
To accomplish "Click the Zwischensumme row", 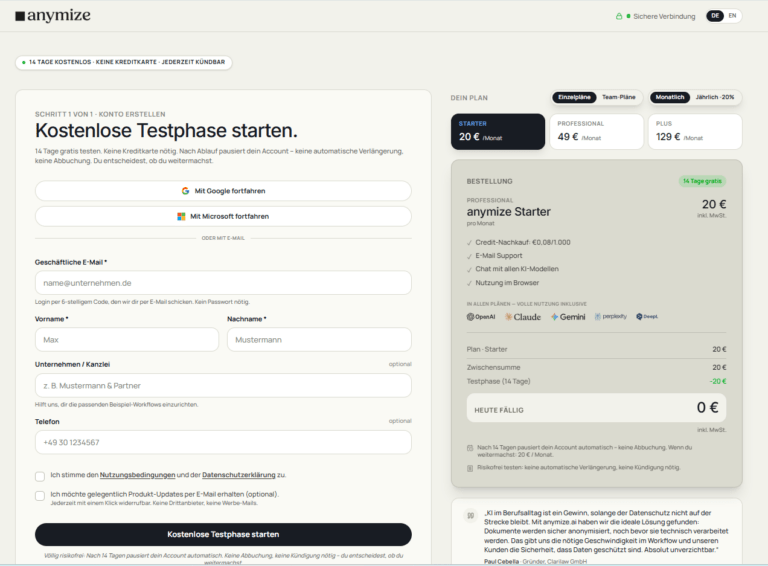I will (597, 367).
